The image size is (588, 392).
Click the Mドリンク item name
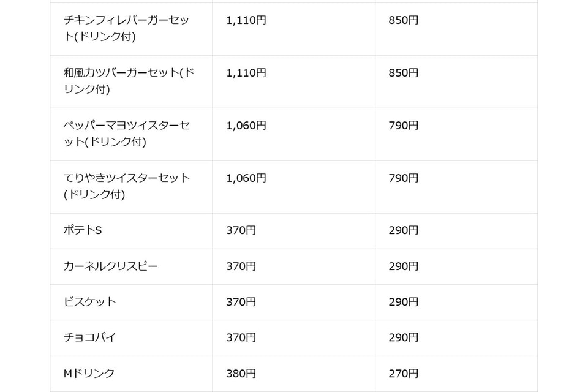point(89,373)
